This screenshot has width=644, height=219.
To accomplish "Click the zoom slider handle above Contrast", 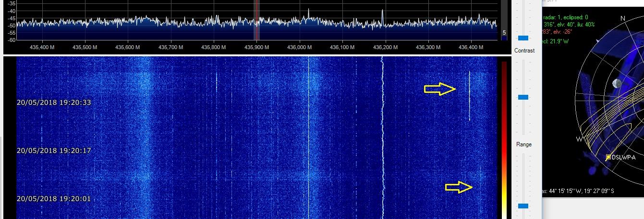I will 523,38.
